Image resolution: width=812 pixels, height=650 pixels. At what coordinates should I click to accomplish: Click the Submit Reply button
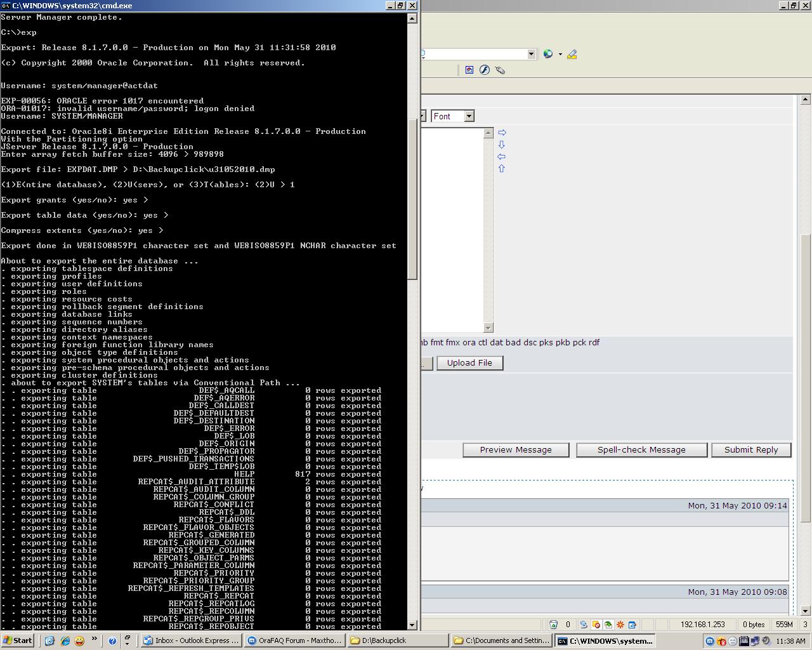tap(751, 450)
